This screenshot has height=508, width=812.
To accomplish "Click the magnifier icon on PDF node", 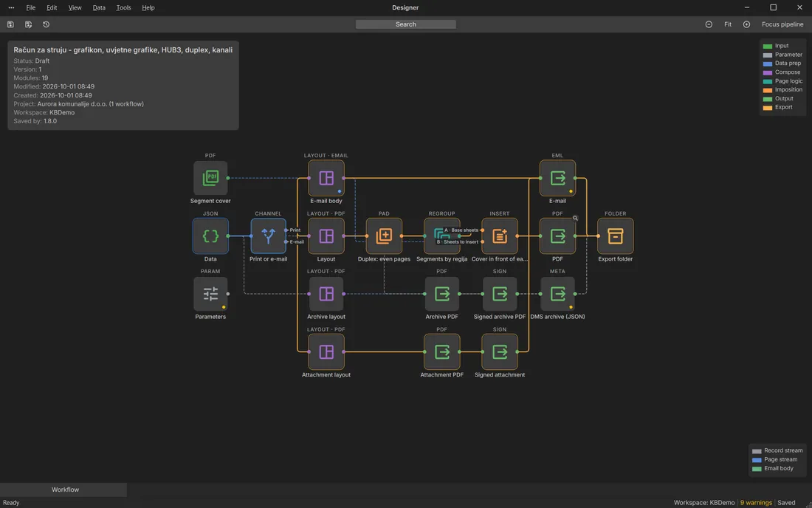I will [x=575, y=218].
